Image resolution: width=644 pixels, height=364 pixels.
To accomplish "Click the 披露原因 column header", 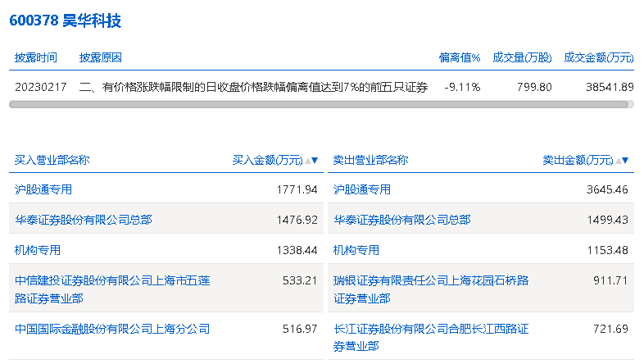I will 101,57.
